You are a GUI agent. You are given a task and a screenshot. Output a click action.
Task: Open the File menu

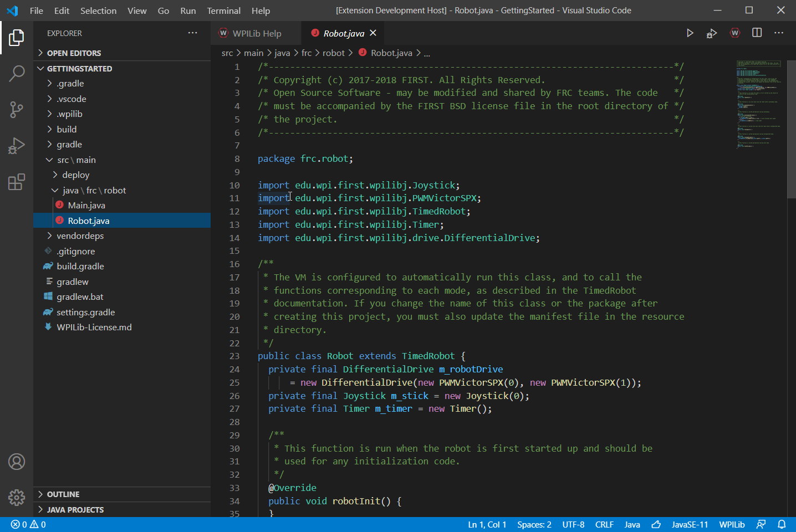pos(36,11)
